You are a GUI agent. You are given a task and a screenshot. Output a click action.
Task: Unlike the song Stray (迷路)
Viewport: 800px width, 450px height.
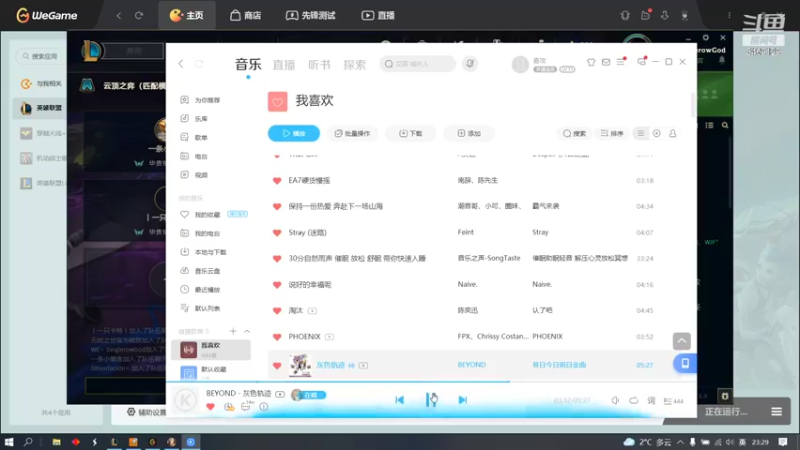tap(277, 233)
